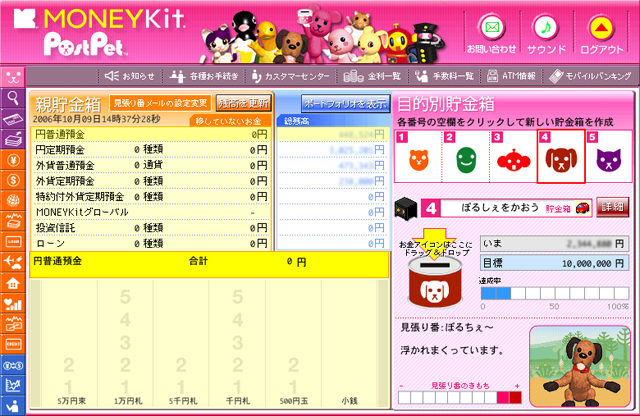Open 手数料一覧 menu item
This screenshot has height=416, width=640.
pos(444,76)
